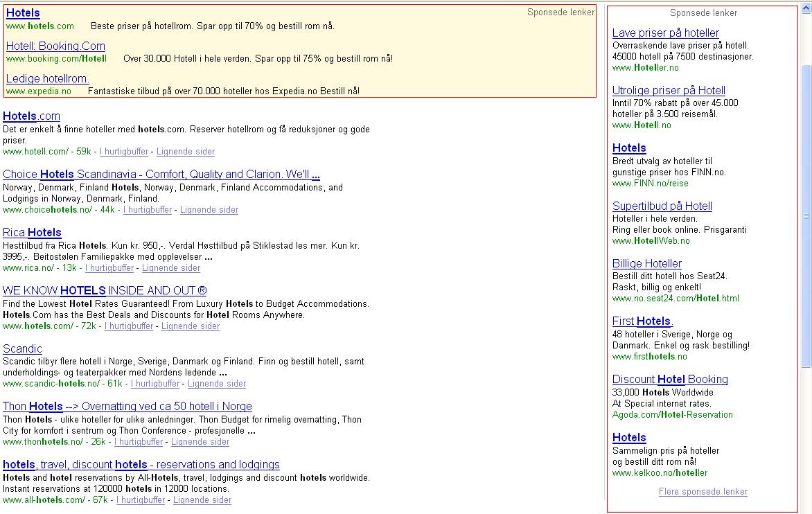
Task: Click 'I hurtigbuffer' for www.hotell.com result
Action: (x=124, y=152)
